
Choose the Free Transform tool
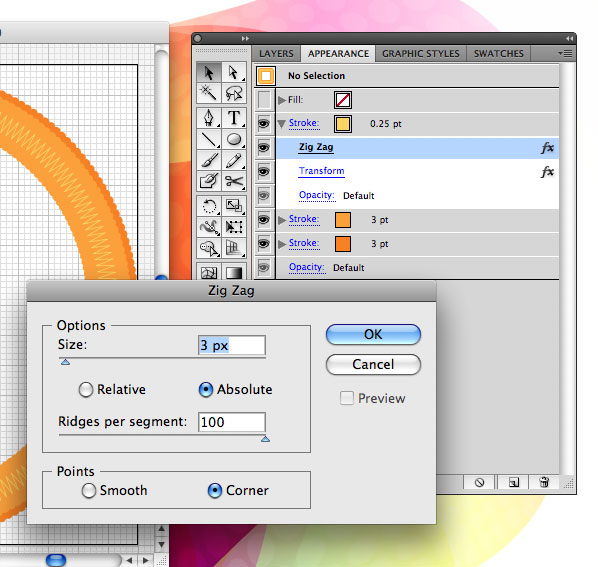coord(233,227)
